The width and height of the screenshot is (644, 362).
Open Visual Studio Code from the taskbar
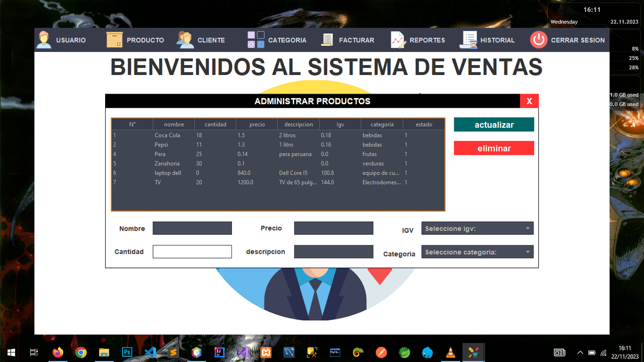click(x=150, y=352)
